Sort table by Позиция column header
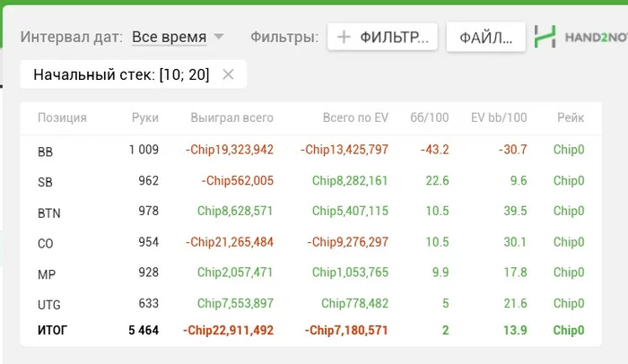This screenshot has width=628, height=364. 62,117
